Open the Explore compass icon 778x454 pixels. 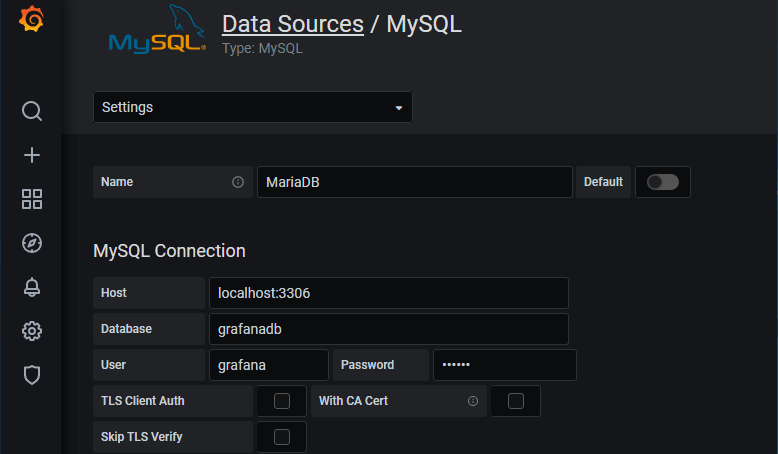pos(32,243)
